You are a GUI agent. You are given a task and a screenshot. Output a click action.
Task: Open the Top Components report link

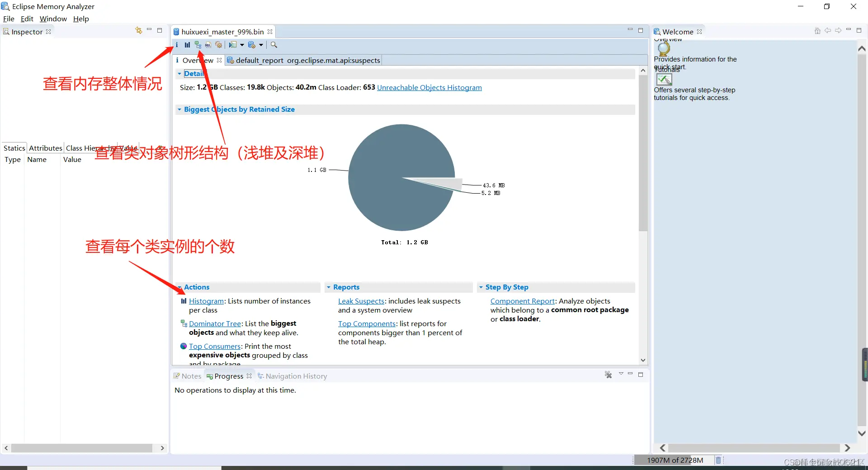[x=367, y=323]
